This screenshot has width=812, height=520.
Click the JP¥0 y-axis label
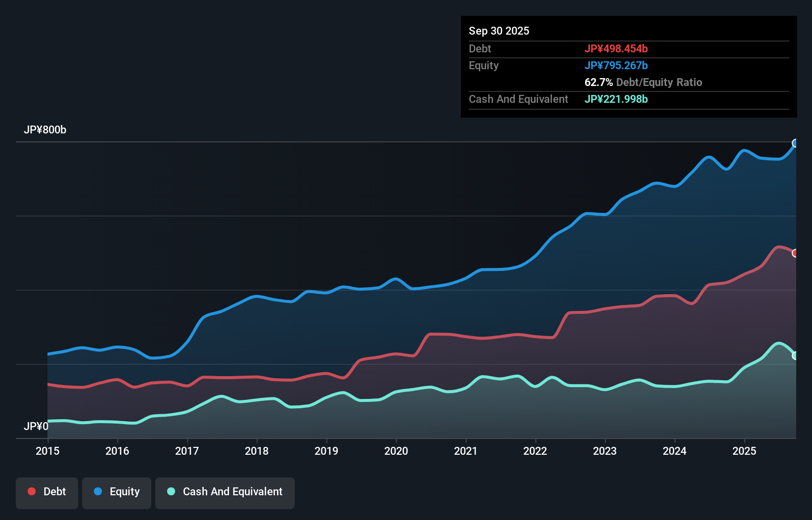click(x=36, y=426)
